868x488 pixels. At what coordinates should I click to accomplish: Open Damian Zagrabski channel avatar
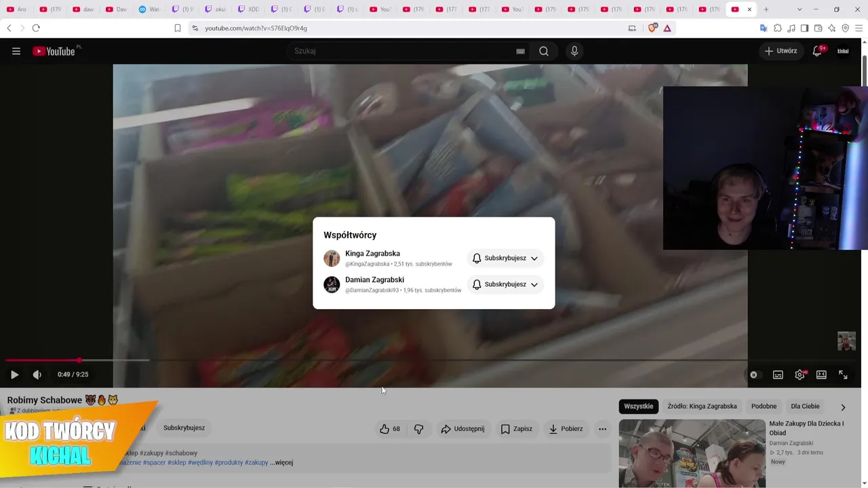[x=332, y=285]
